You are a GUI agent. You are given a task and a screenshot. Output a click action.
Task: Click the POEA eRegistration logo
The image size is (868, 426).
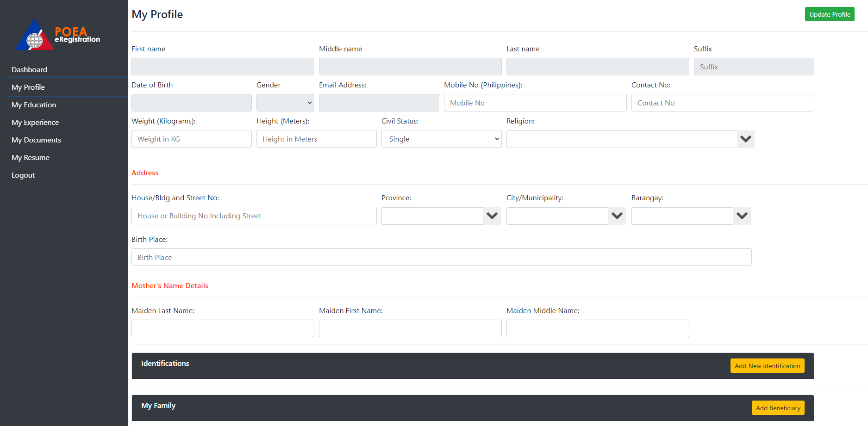58,35
